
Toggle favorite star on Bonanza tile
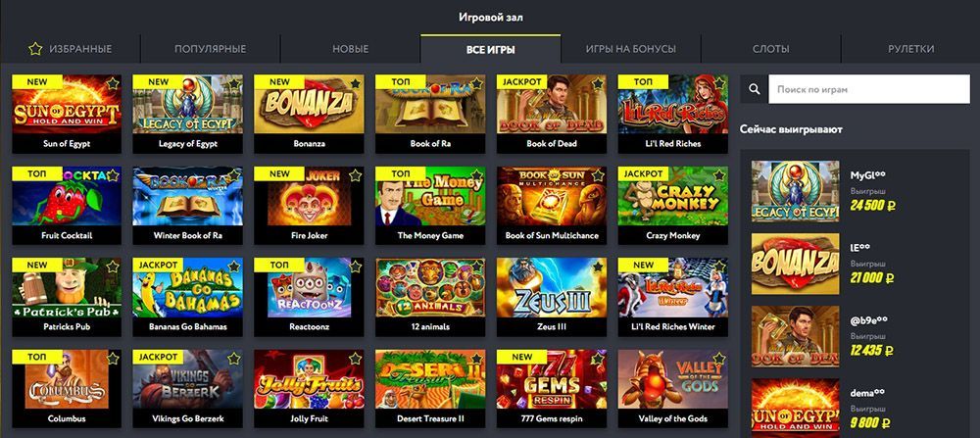pyautogui.click(x=355, y=83)
